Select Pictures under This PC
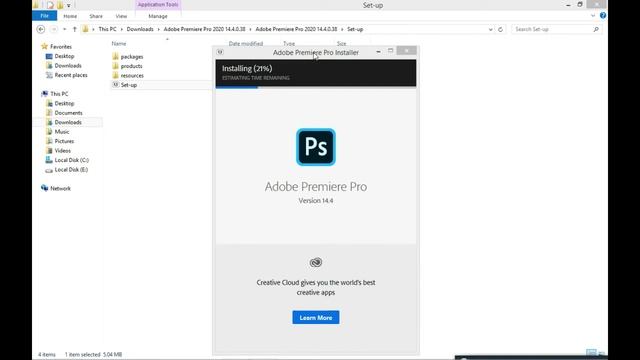The height and width of the screenshot is (360, 640). click(64, 141)
